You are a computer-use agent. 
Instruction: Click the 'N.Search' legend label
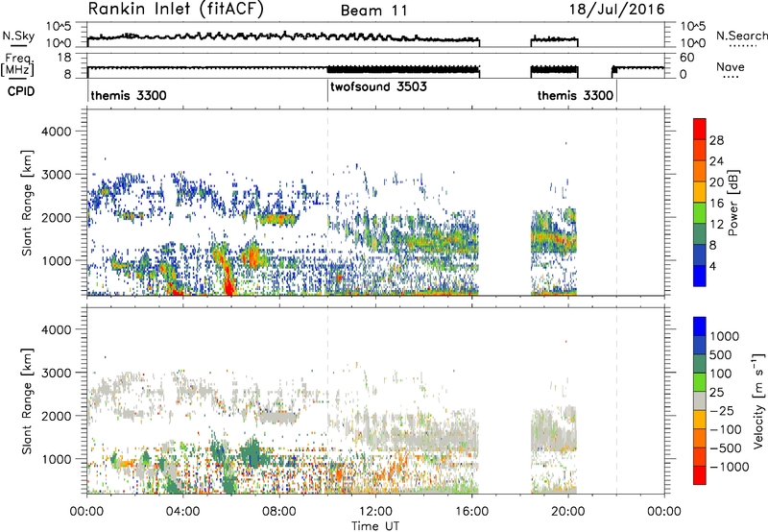click(x=741, y=36)
